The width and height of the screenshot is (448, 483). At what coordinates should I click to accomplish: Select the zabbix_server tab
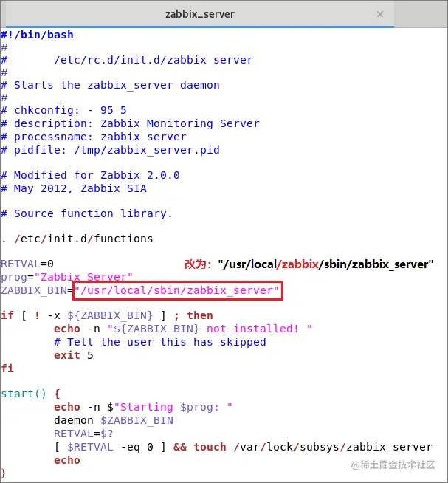pos(199,14)
